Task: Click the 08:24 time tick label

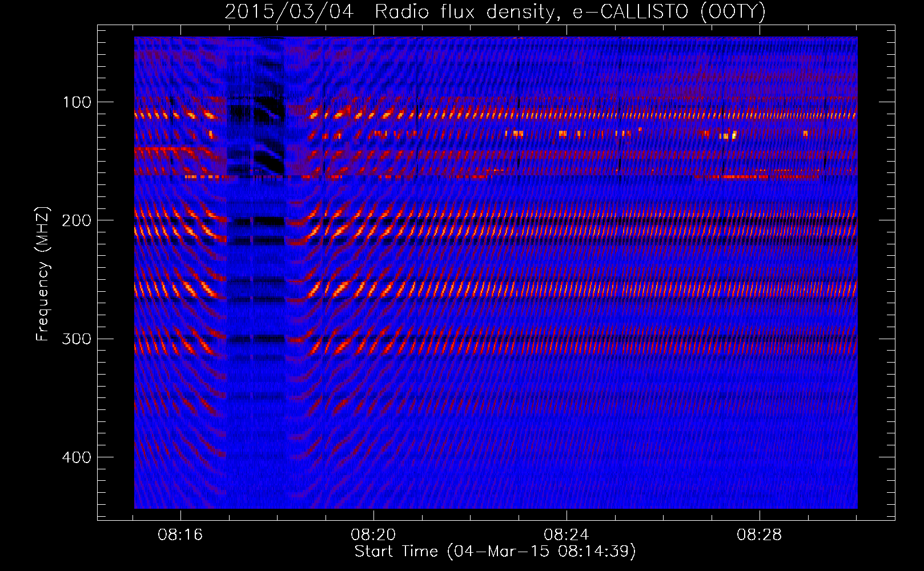Action: (567, 535)
